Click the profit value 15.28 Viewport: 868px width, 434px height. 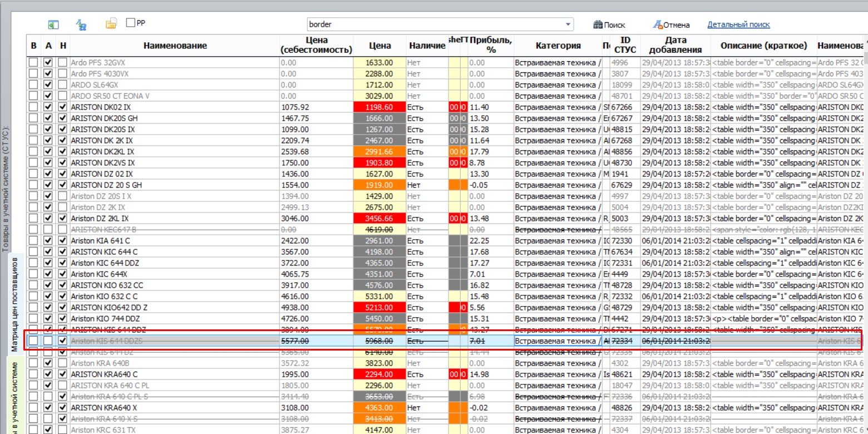pos(491,130)
